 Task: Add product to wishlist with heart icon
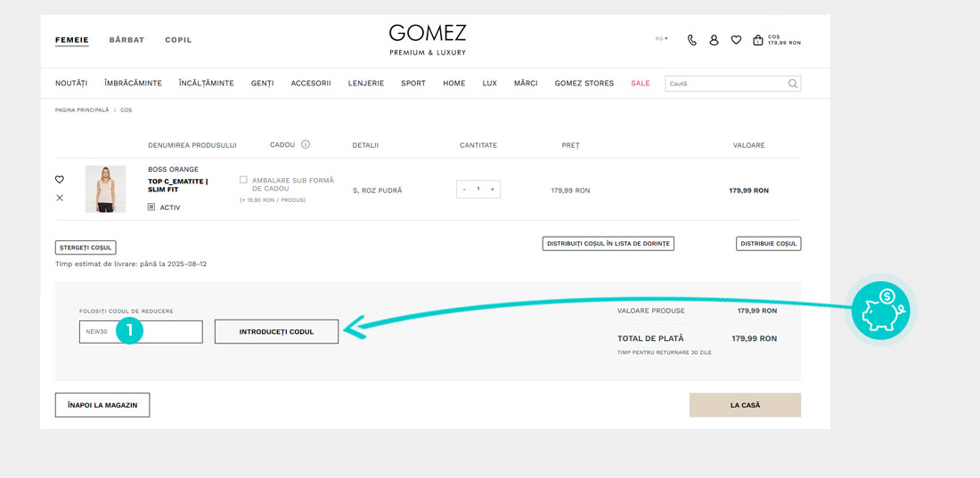click(x=60, y=179)
